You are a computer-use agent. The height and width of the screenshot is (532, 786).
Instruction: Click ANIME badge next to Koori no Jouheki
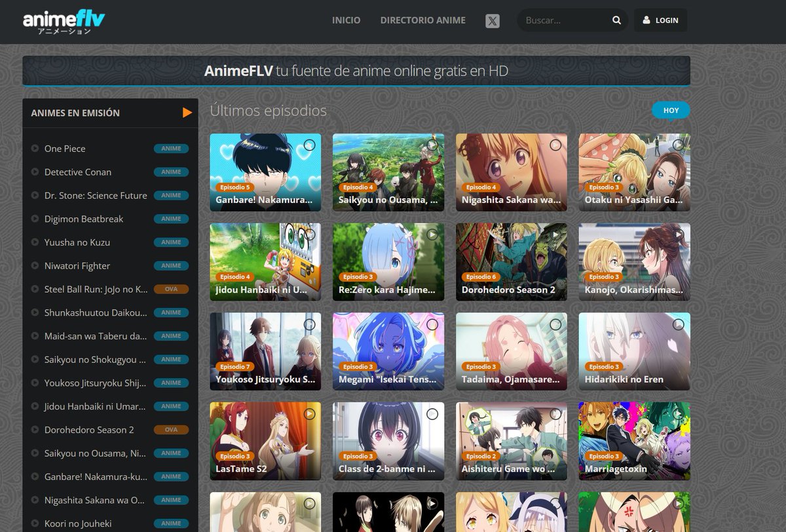[x=171, y=523]
